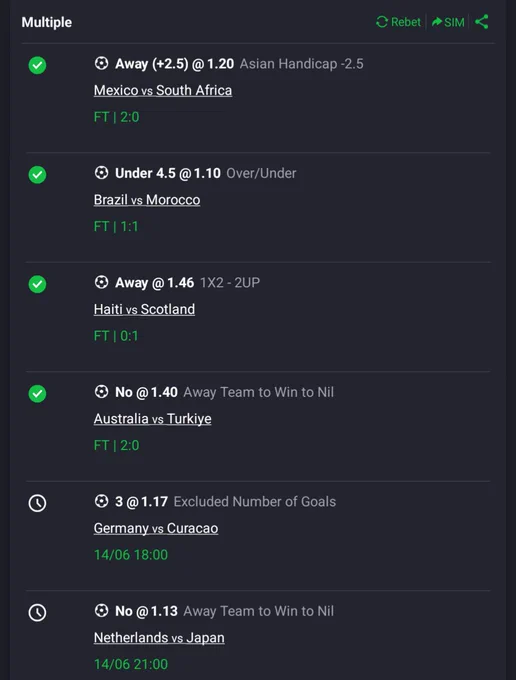Image resolution: width=516 pixels, height=680 pixels.
Task: Open Haiti vs Scotland match link
Action: point(144,309)
